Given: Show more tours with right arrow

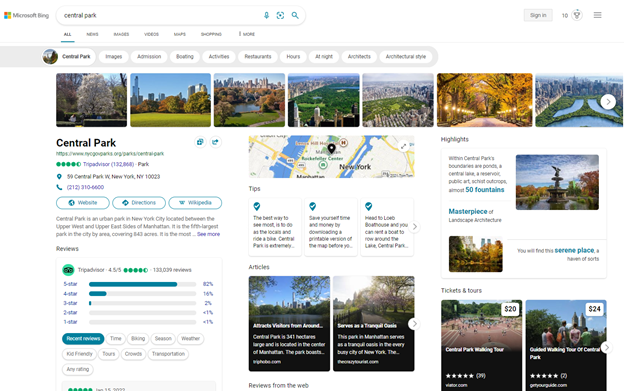Looking at the screenshot, I should [606, 348].
